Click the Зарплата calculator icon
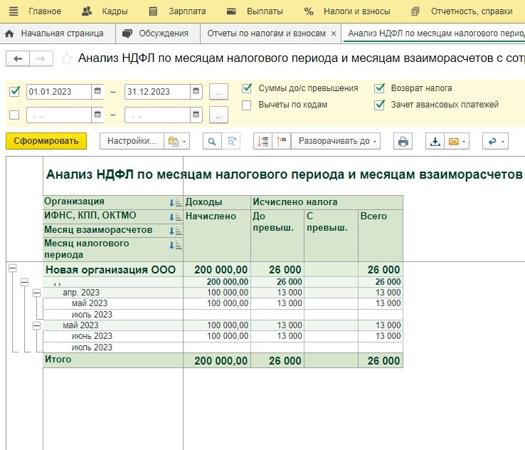The width and height of the screenshot is (525, 450). click(153, 12)
